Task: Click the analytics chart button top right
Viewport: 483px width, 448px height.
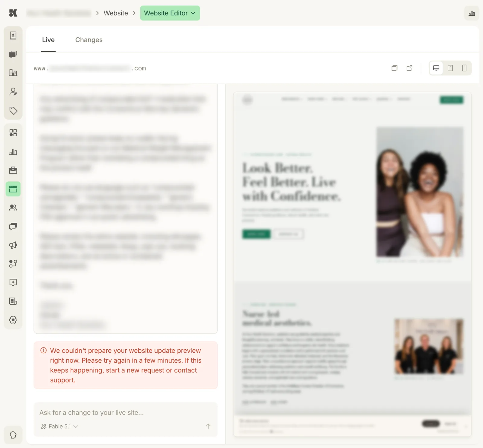Action: coord(472,13)
